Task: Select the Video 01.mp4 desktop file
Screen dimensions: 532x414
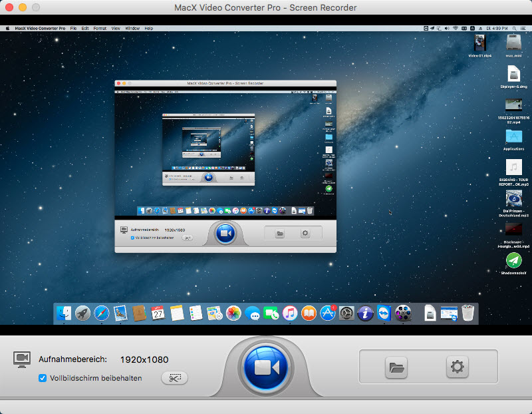Action: point(479,46)
